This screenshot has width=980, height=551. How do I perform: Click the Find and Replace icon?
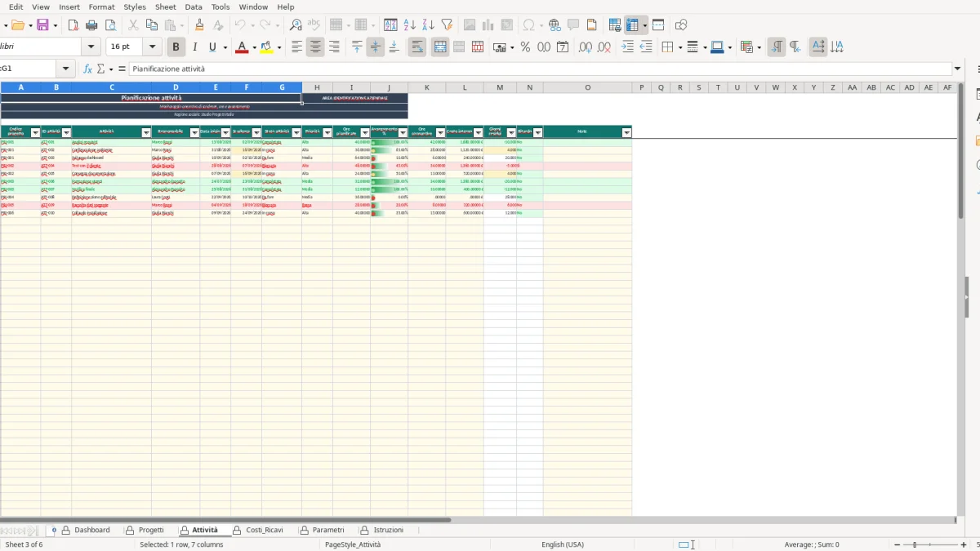point(296,25)
